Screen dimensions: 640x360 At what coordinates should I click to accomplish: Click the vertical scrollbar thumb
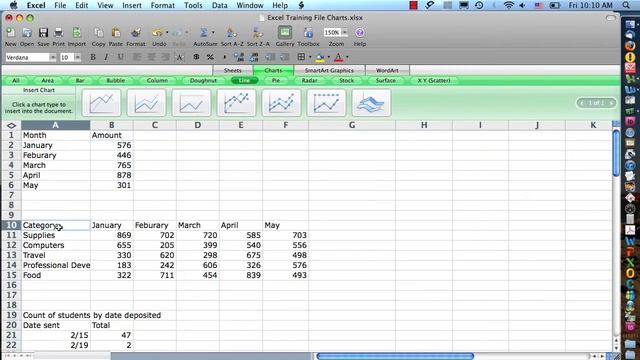(616, 153)
